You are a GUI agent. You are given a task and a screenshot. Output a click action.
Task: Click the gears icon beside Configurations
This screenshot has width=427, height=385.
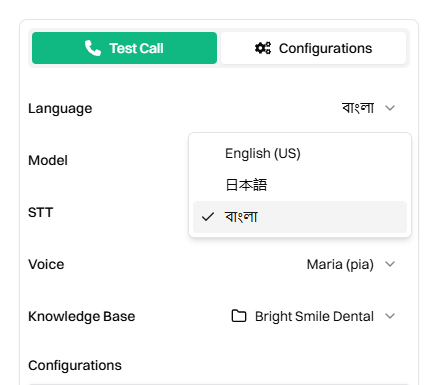tap(263, 48)
